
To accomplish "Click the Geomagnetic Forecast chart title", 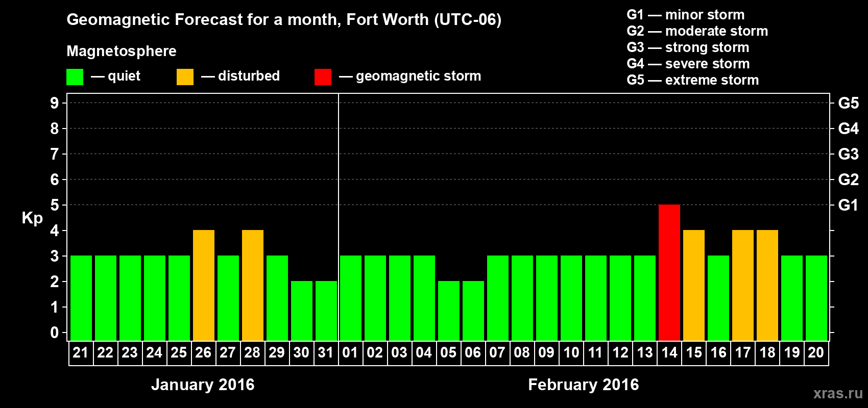I will pos(284,20).
